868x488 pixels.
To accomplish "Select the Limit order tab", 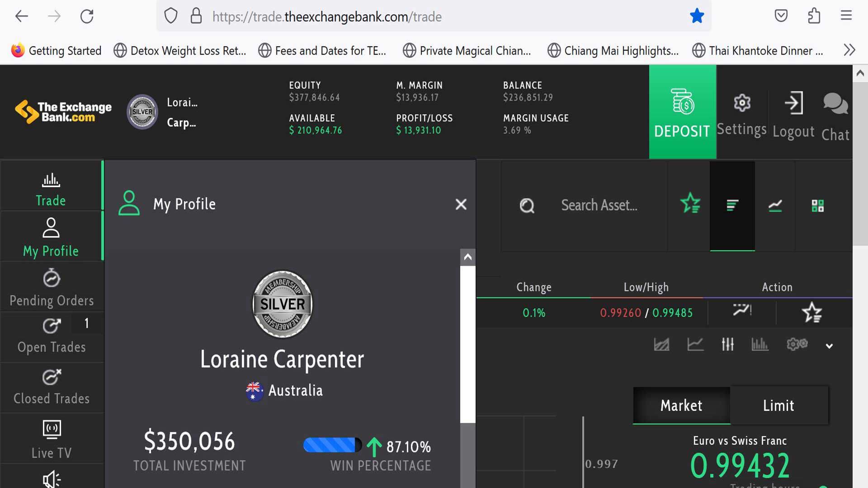I will point(778,405).
